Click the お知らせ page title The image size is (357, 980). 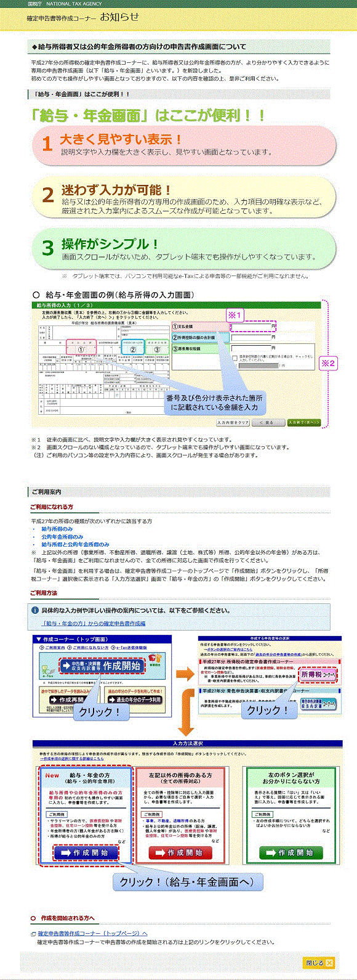(119, 16)
